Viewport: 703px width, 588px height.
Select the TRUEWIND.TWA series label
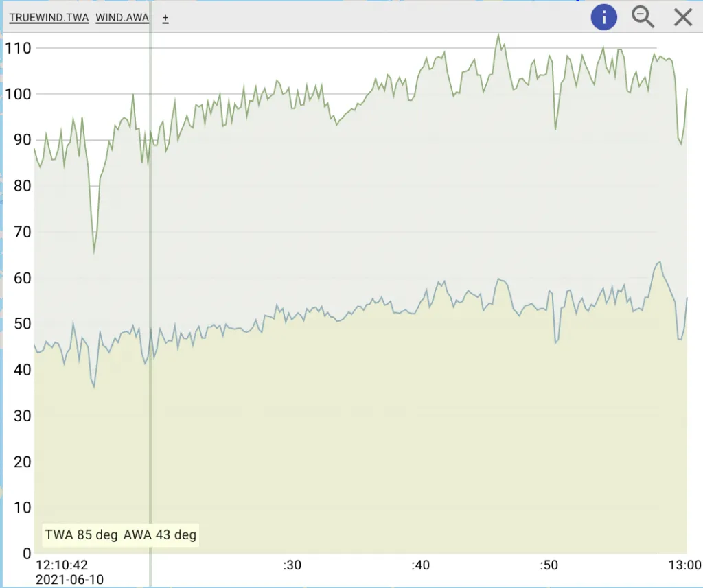(49, 18)
